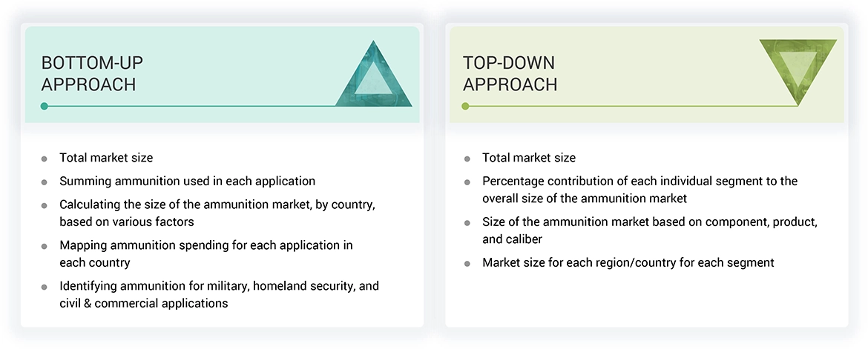The image size is (868, 349).
Task: Click the green dot under Top-Down heading
Action: (x=466, y=106)
